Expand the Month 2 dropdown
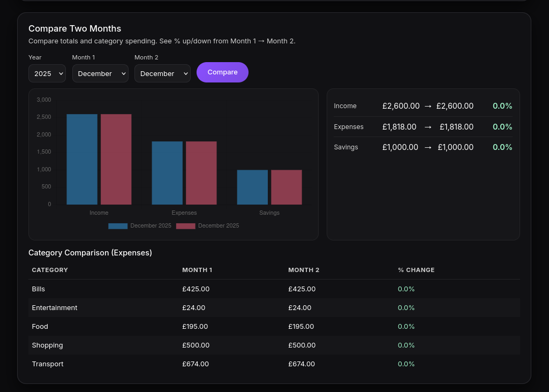This screenshot has width=549, height=392. point(162,73)
